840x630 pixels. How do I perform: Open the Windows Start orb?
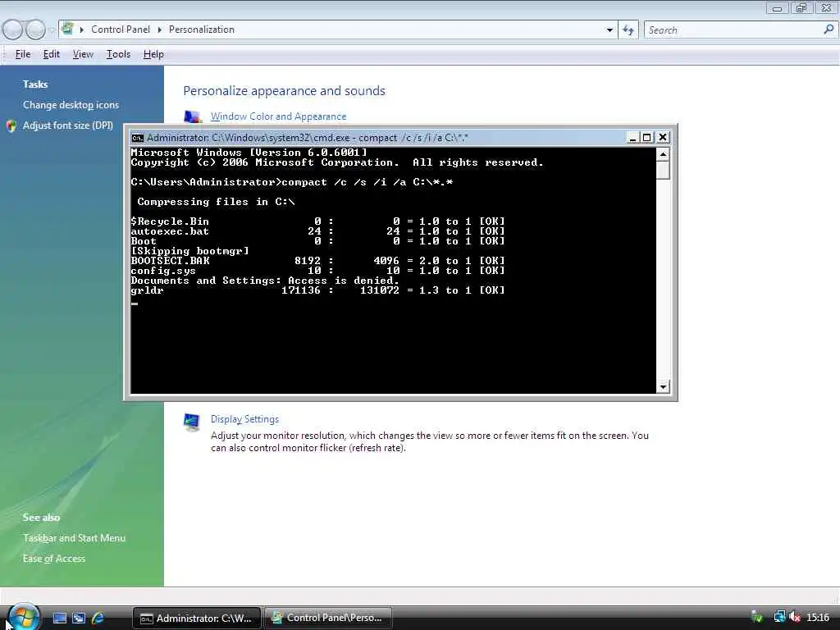point(24,617)
